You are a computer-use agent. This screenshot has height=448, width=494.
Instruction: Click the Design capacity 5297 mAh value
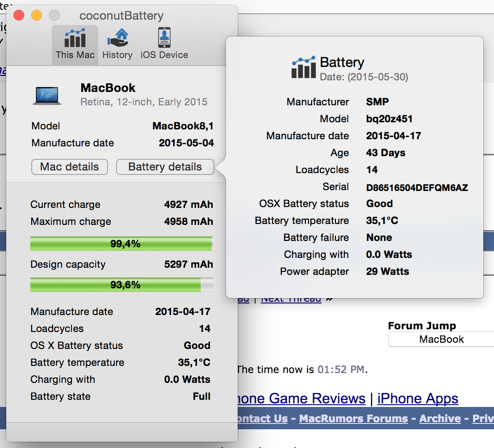tap(188, 265)
